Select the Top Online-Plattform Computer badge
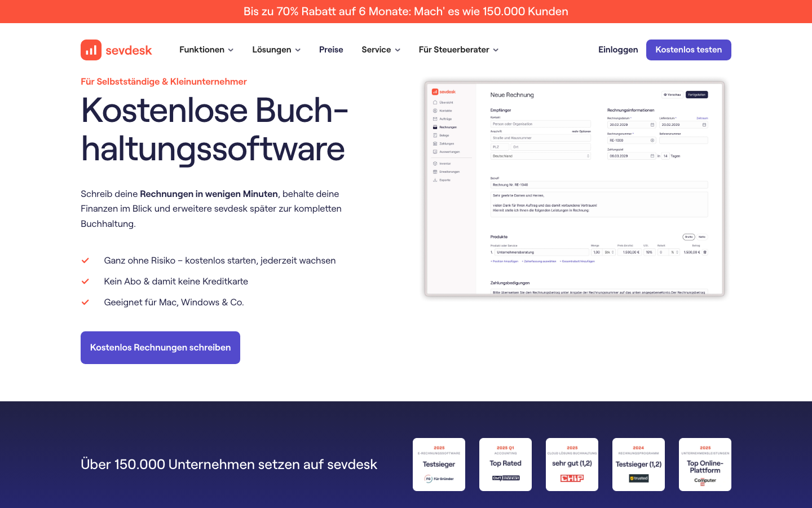 [705, 465]
